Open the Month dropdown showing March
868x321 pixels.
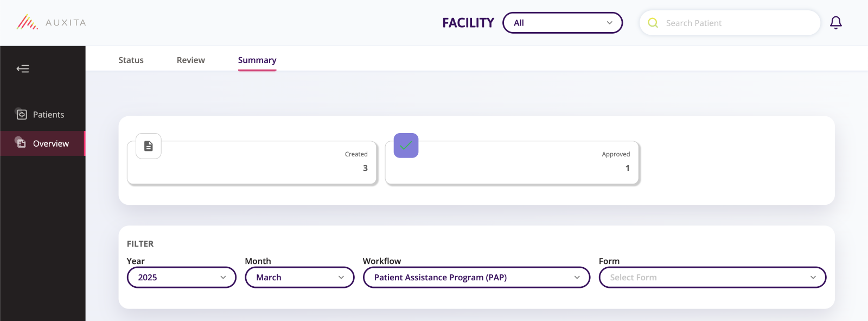click(299, 277)
